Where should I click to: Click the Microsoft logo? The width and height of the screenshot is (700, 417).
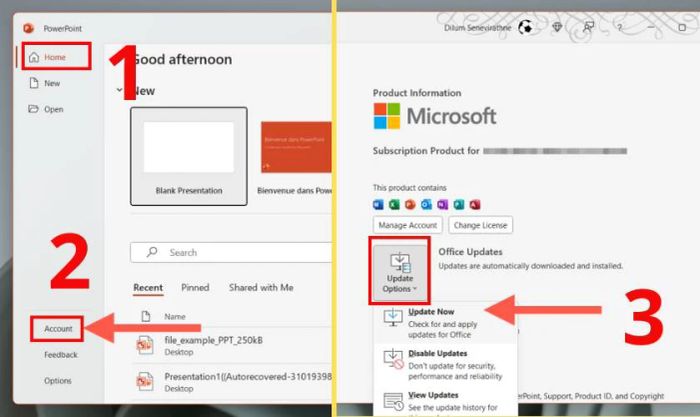click(x=434, y=116)
